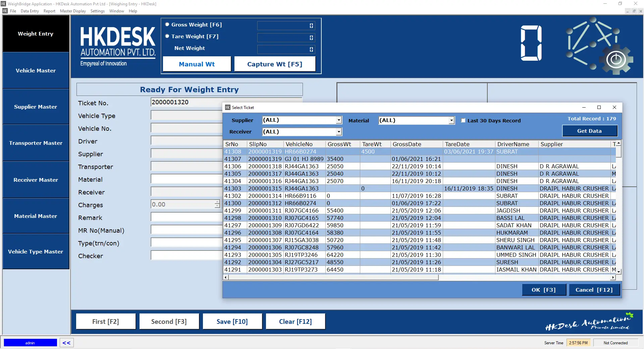This screenshot has width=644, height=349.
Task: Select row 41295 vehicle RJ15GA3038
Action: point(420,240)
